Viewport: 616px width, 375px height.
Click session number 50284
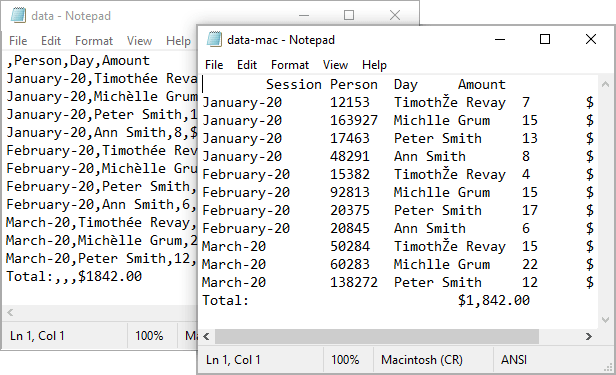click(350, 246)
